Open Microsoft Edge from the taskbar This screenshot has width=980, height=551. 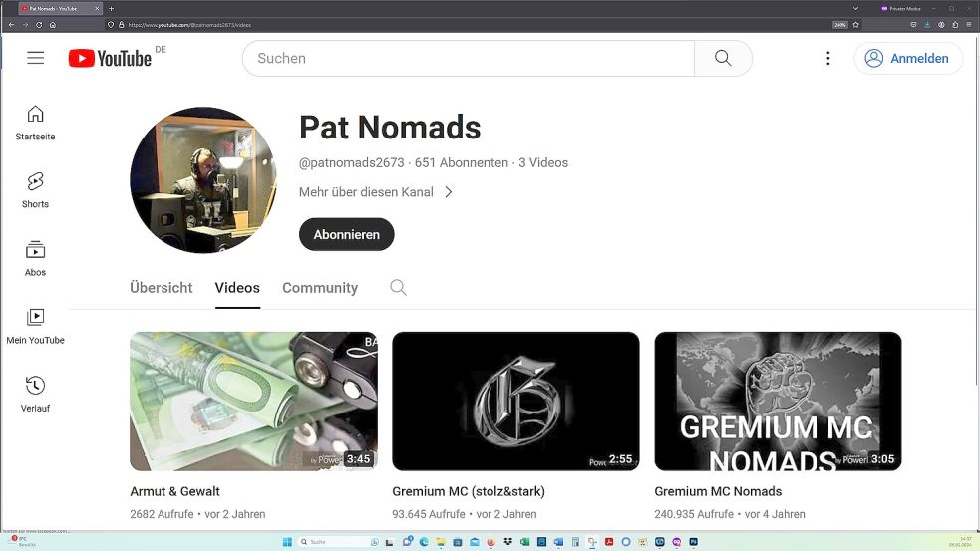click(424, 542)
